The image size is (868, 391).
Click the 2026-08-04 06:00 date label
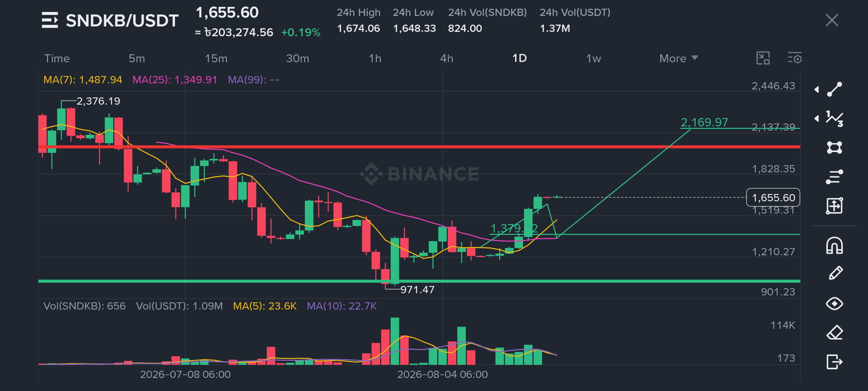442,374
